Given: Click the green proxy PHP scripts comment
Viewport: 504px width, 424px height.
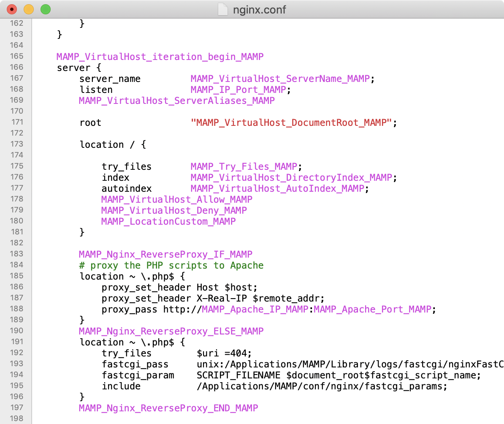Looking at the screenshot, I should (x=171, y=265).
